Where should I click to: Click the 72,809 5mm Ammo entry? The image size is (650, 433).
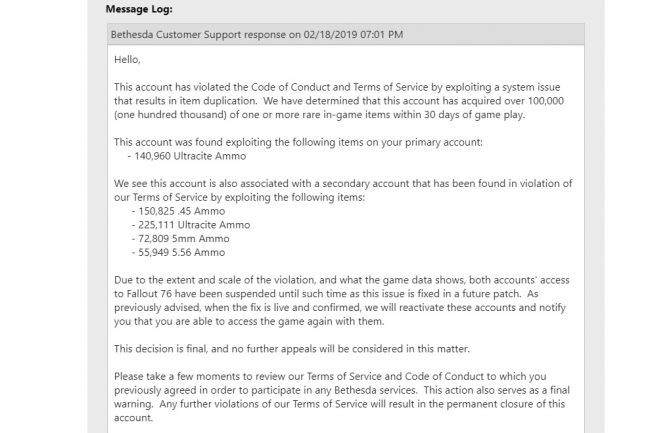(x=181, y=239)
